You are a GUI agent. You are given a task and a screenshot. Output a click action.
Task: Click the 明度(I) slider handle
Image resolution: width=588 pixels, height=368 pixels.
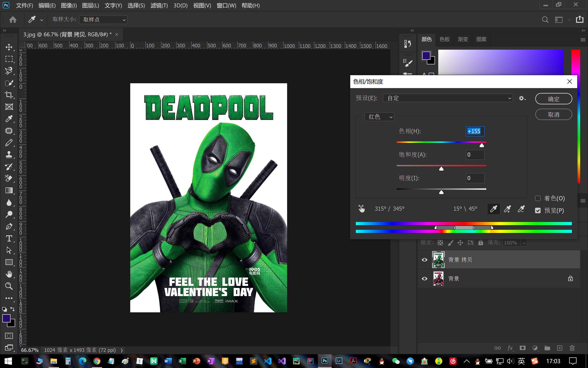tap(441, 192)
